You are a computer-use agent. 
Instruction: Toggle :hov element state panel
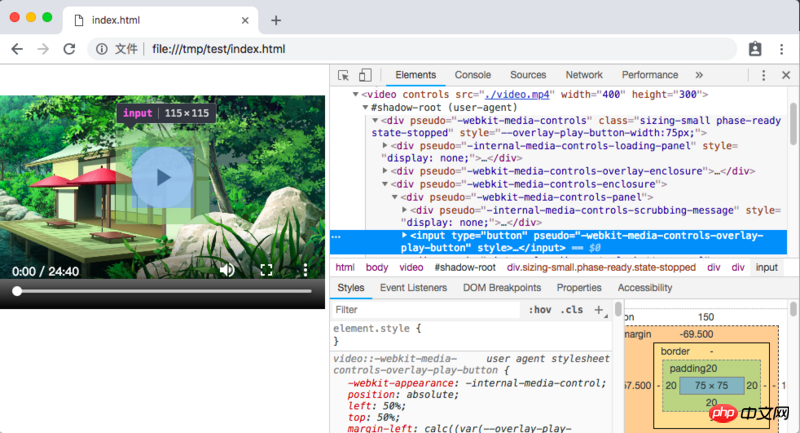click(x=540, y=310)
